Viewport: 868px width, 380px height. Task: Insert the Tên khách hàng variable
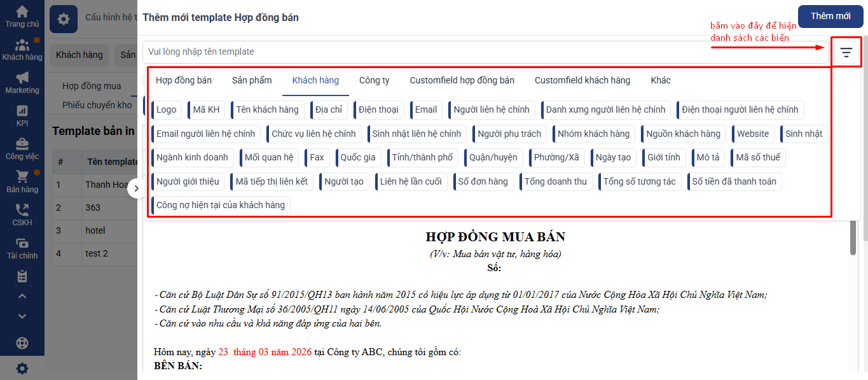click(267, 109)
